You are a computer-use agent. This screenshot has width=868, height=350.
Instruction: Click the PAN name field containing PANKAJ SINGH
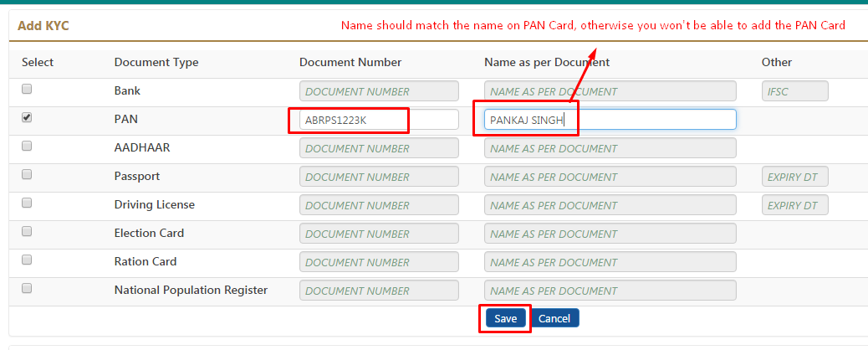[610, 120]
